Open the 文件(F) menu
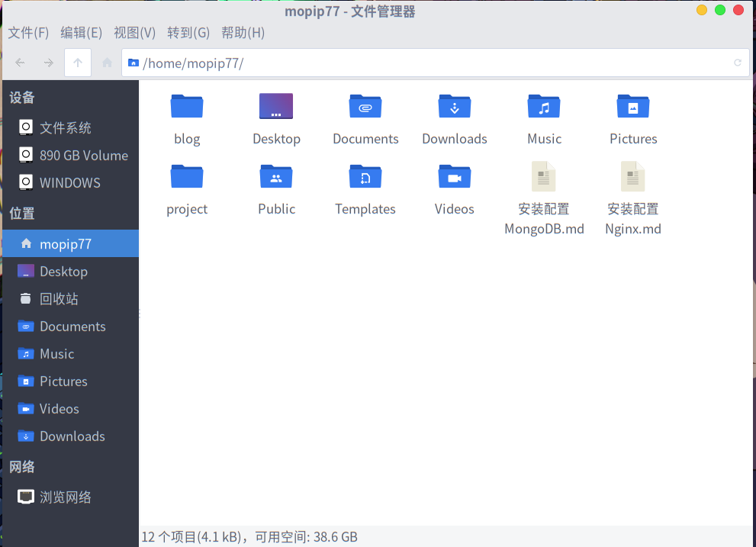Viewport: 756px width, 547px height. (28, 33)
